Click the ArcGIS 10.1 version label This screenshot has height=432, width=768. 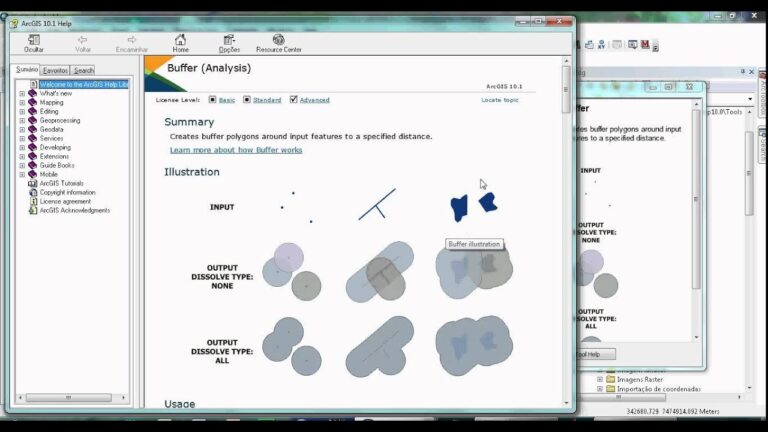tap(504, 86)
